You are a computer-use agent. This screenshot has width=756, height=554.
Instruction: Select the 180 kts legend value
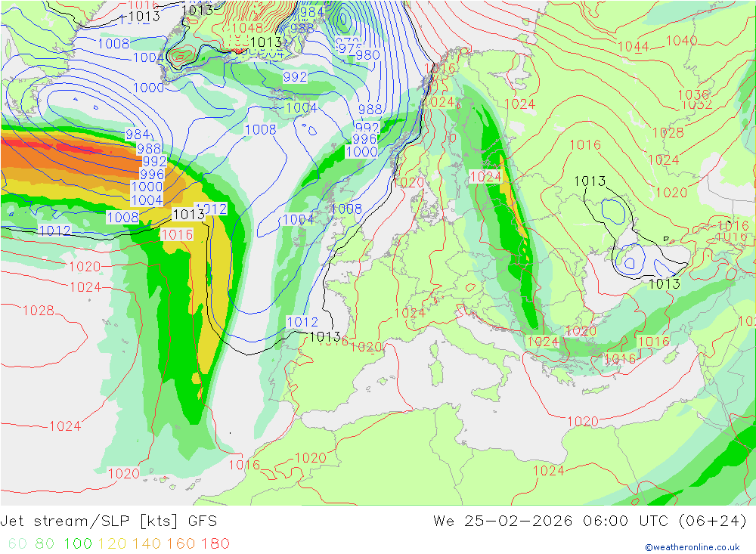tap(215, 543)
